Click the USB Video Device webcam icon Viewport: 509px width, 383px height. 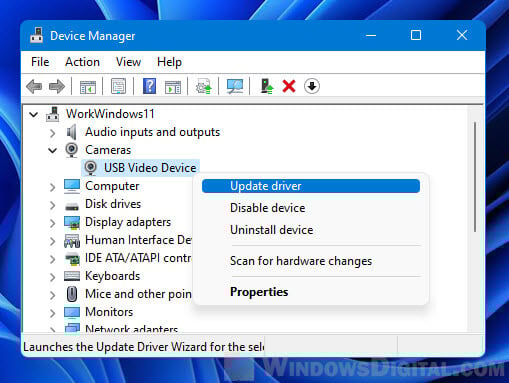pos(90,168)
